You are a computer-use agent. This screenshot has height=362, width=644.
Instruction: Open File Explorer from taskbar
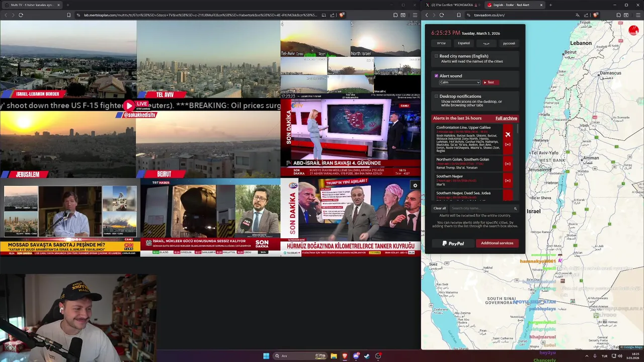[334, 356]
